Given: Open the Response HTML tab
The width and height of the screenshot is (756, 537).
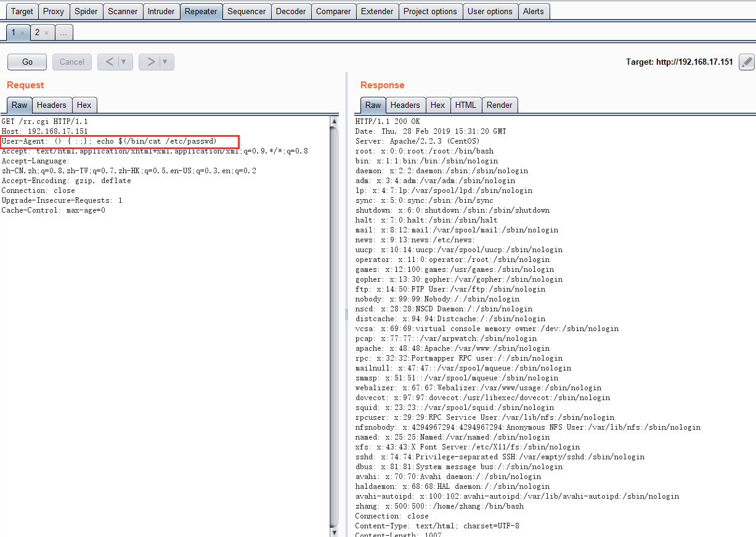Looking at the screenshot, I should 466,105.
